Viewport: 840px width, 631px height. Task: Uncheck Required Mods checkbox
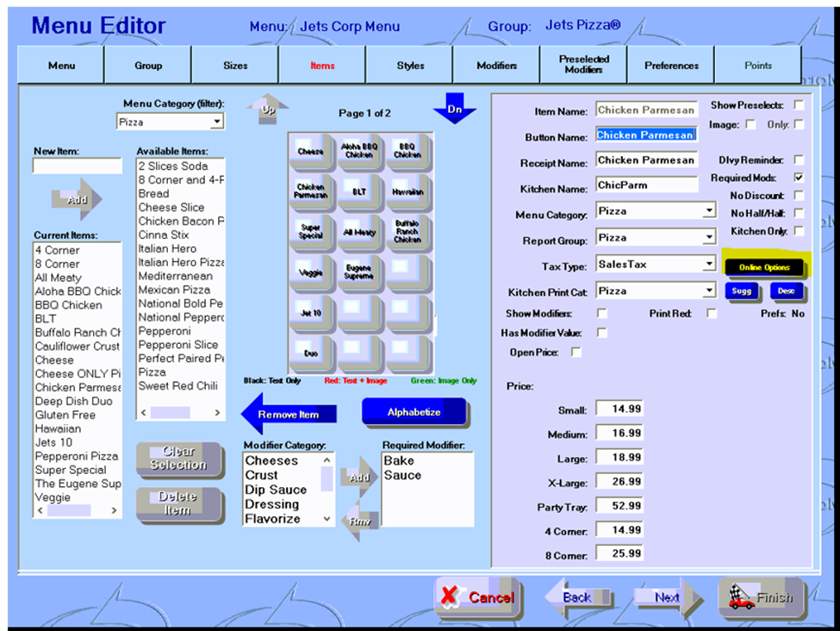(x=798, y=178)
